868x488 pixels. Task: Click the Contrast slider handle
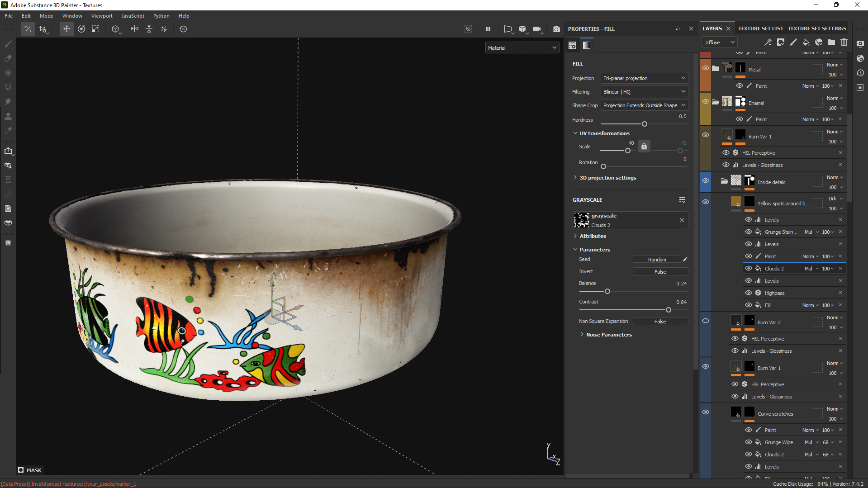668,310
